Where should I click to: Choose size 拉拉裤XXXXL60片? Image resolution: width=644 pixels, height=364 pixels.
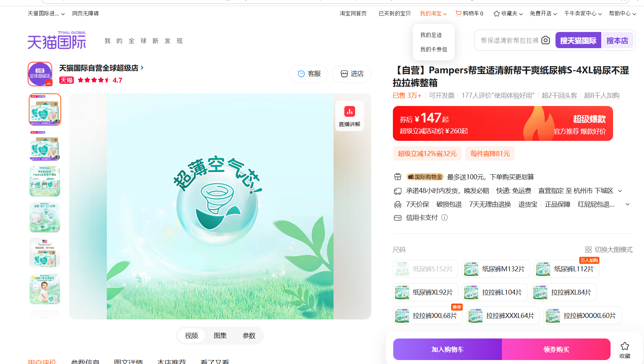click(x=582, y=315)
